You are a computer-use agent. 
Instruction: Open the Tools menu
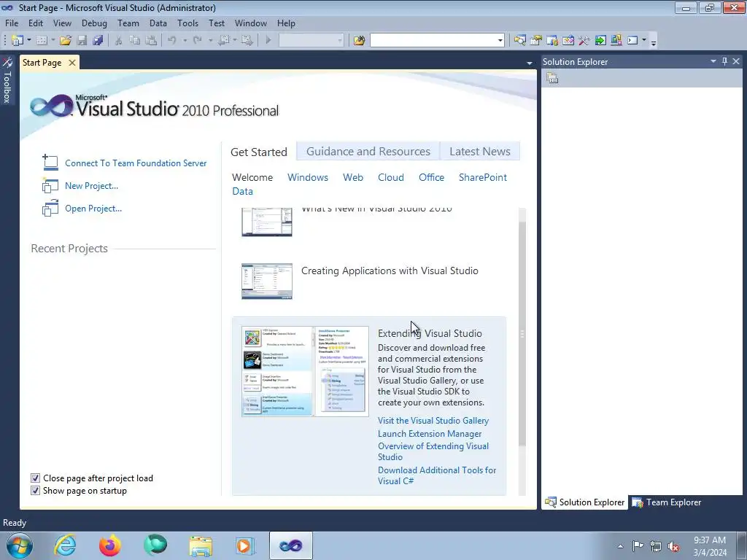[187, 23]
